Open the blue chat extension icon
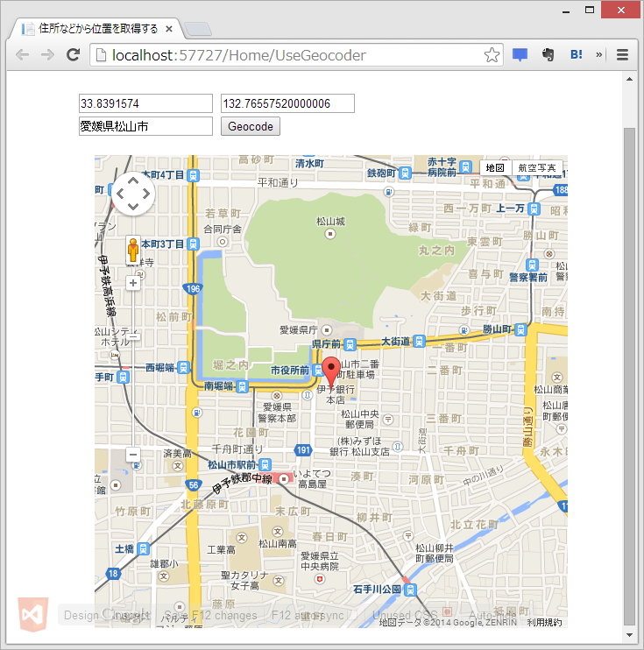This screenshot has width=644, height=650. click(x=520, y=54)
